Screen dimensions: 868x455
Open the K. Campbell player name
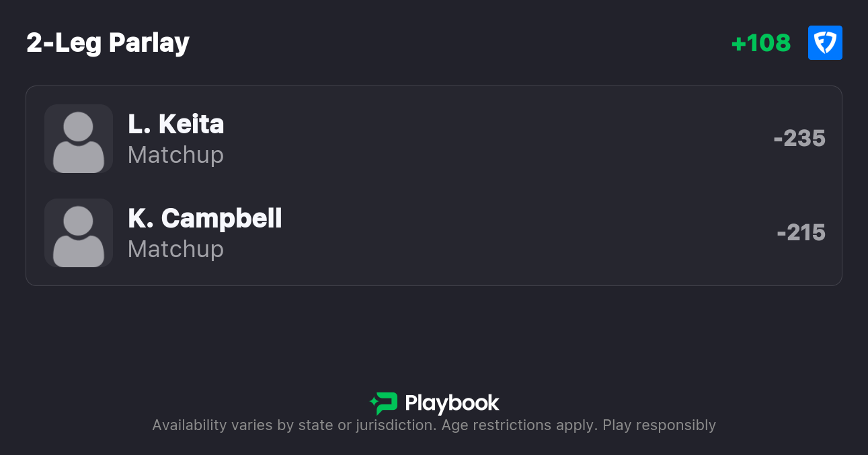(x=205, y=219)
